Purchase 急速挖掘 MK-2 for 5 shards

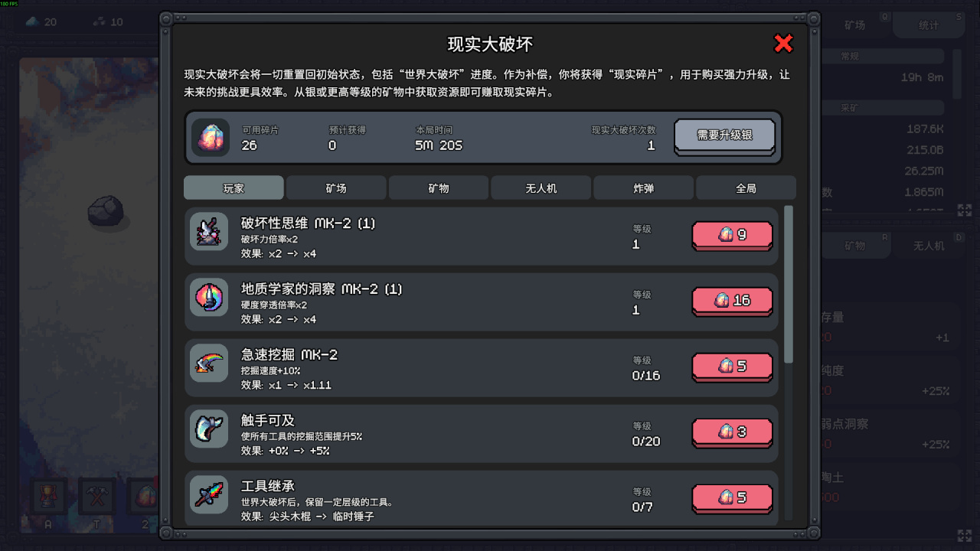[x=732, y=367]
